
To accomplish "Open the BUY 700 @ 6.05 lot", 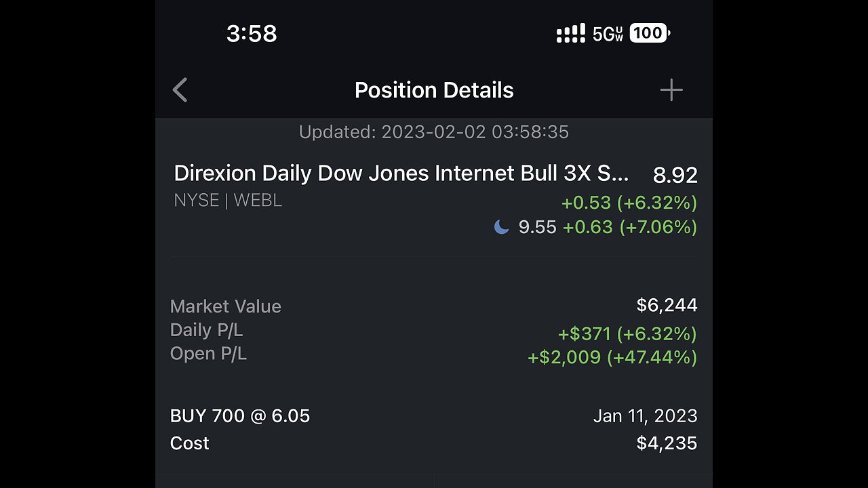I will point(240,415).
